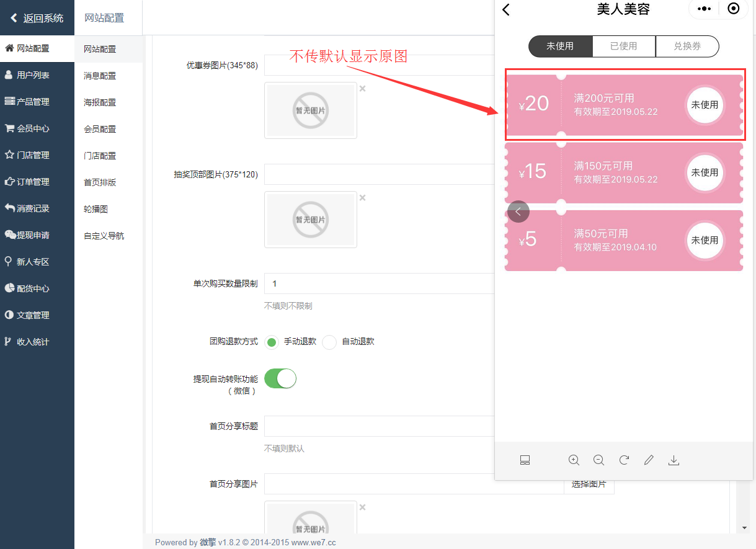This screenshot has height=549, width=756.
Task: Click the 首页分享标题 input field
Action: click(380, 426)
